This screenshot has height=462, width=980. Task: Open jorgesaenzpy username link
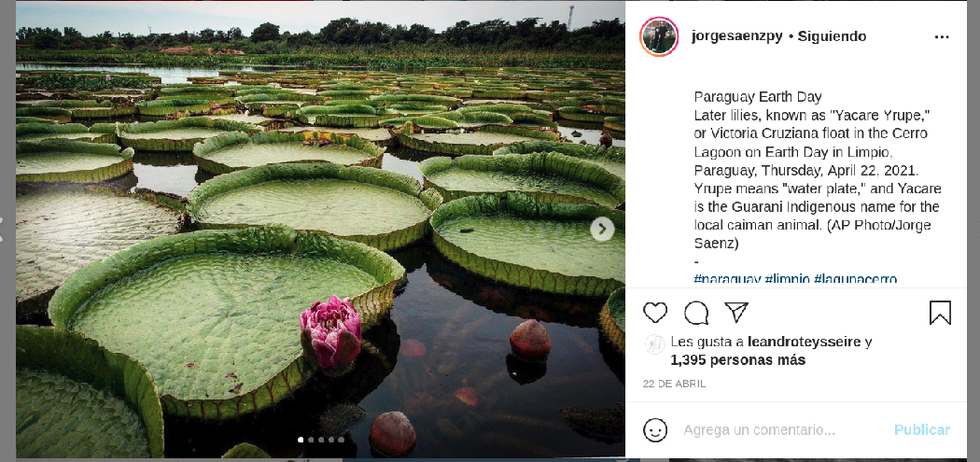coord(737,36)
